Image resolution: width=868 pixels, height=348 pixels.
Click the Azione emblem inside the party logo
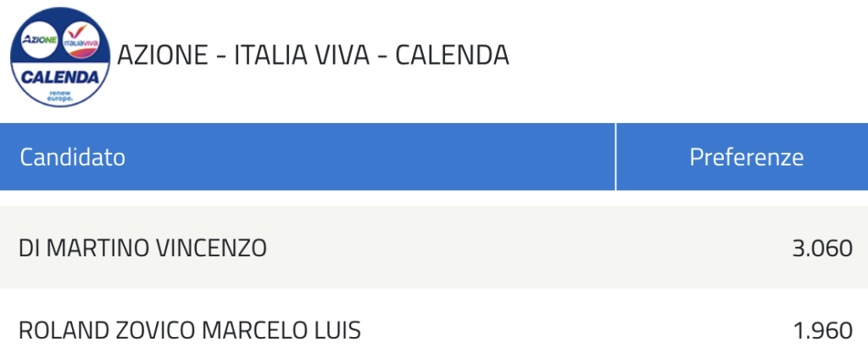click(39, 39)
